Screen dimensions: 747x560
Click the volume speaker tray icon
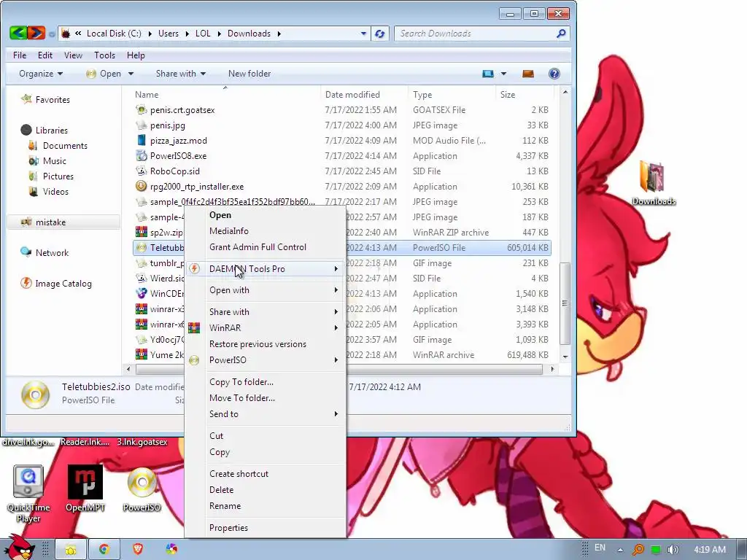pyautogui.click(x=673, y=550)
